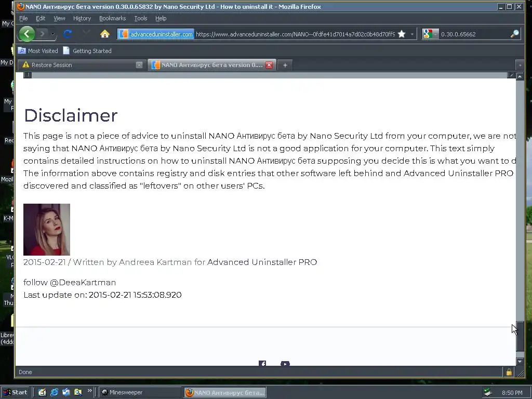Launch the folder search quick launch icon
Image resolution: width=532 pixels, height=399 pixels.
(78, 392)
